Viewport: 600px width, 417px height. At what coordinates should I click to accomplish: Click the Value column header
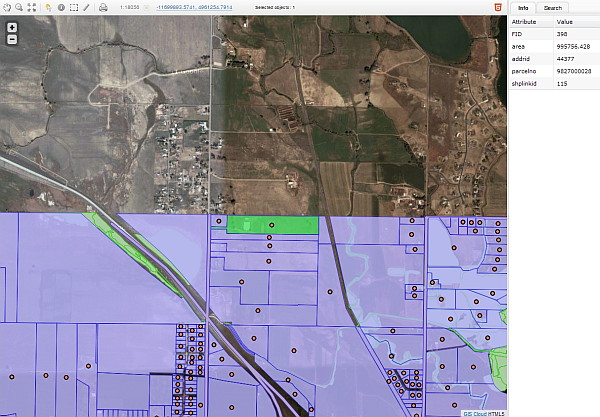tap(577, 22)
